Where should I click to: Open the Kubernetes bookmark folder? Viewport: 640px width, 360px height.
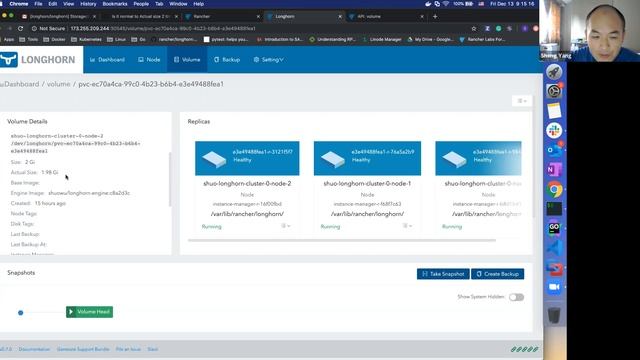(86, 40)
